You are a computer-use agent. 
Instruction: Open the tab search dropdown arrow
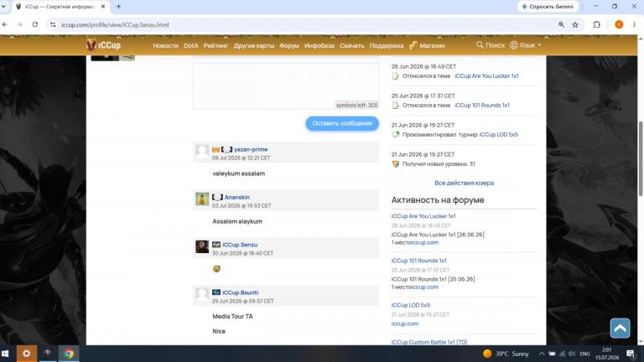pyautogui.click(x=3, y=7)
